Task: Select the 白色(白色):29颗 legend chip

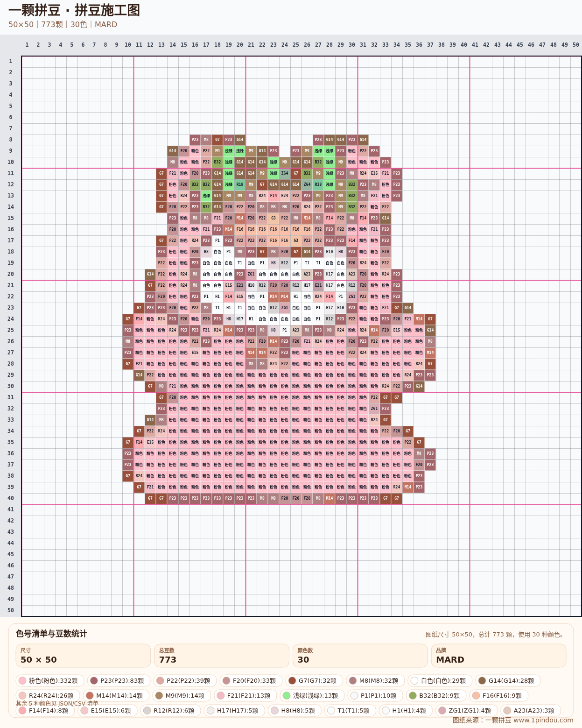Action: (x=440, y=680)
